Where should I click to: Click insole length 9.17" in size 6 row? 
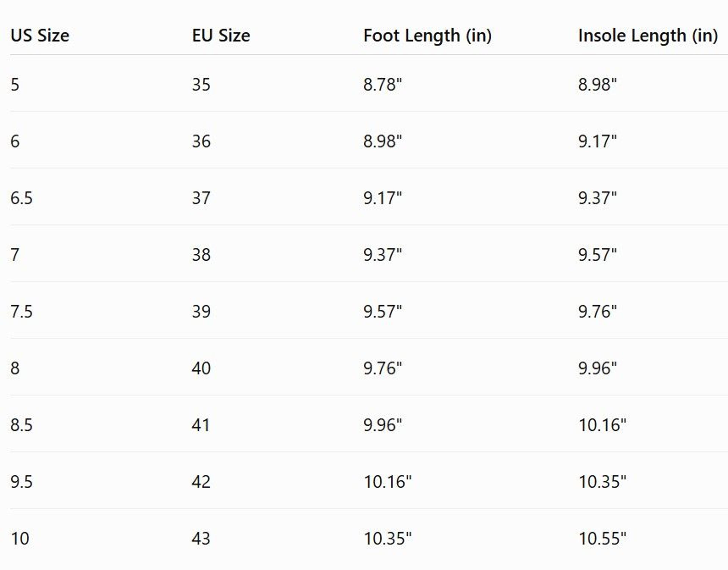tap(597, 141)
